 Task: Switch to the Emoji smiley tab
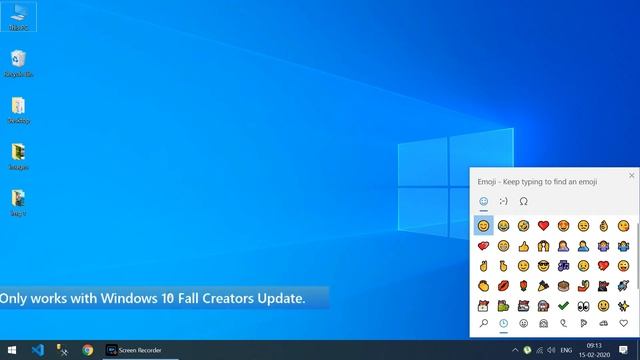coord(483,201)
